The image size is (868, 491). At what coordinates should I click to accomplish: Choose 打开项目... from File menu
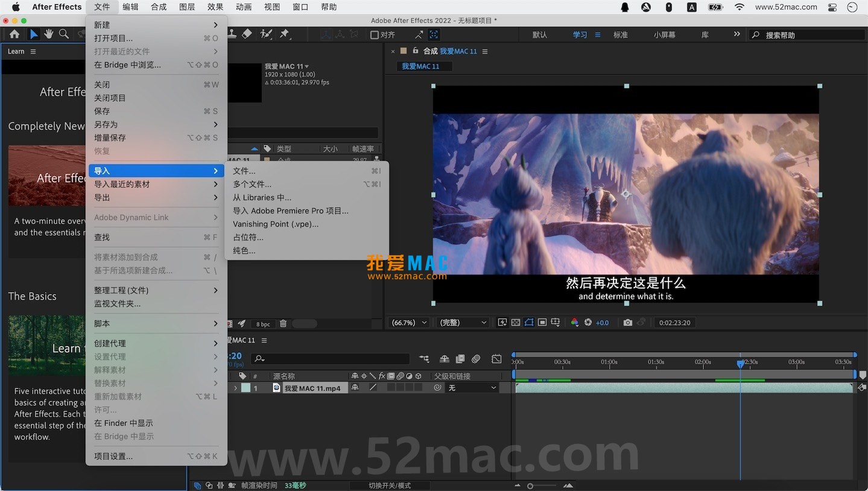click(x=156, y=38)
